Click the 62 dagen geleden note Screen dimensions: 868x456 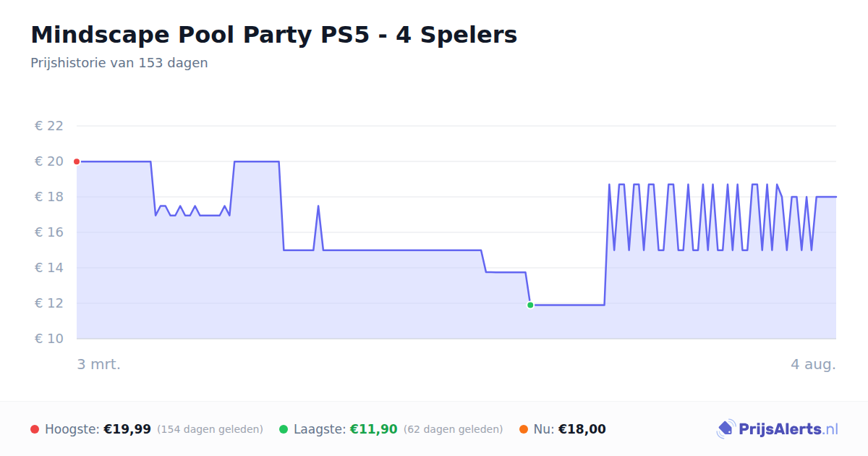(453, 429)
